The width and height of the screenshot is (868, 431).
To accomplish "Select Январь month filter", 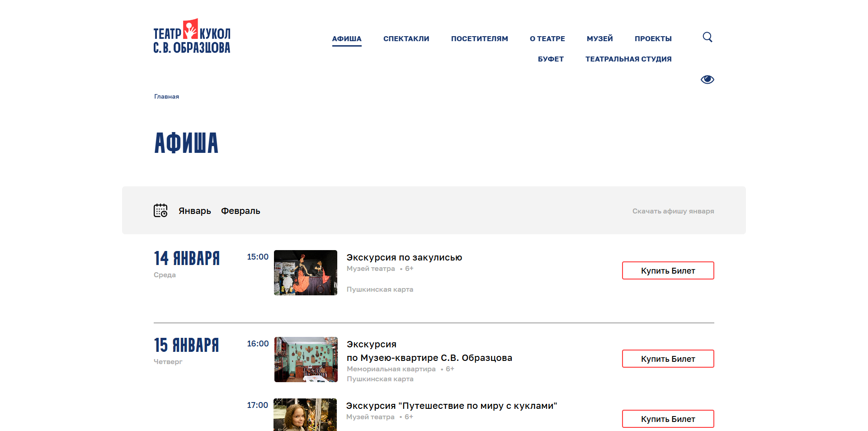I will point(194,211).
